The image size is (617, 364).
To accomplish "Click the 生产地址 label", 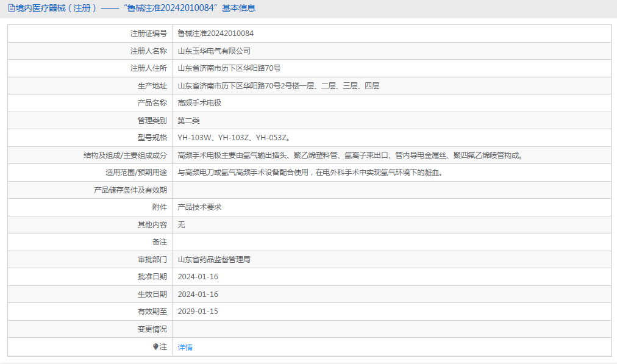I will tap(152, 86).
